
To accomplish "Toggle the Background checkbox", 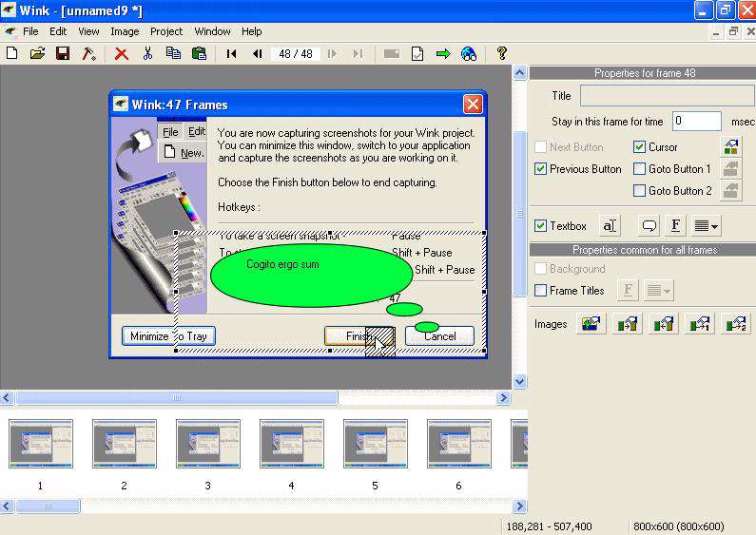I will [540, 269].
